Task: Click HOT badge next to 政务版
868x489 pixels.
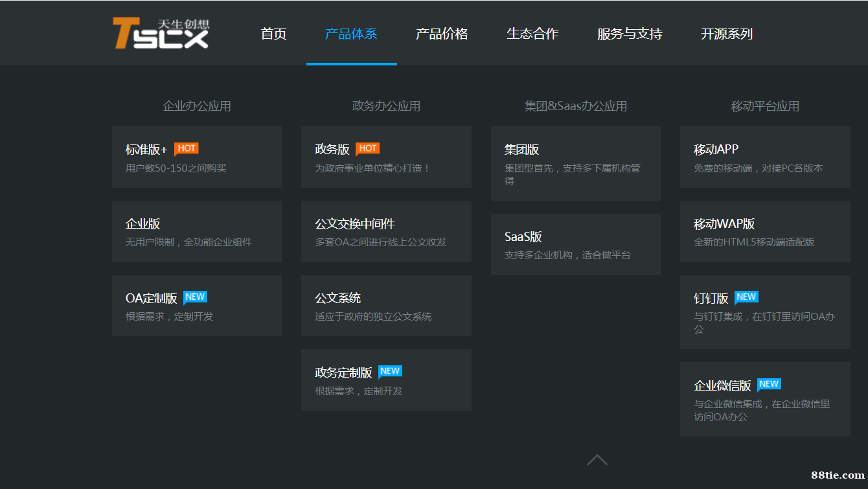Action: click(x=368, y=148)
